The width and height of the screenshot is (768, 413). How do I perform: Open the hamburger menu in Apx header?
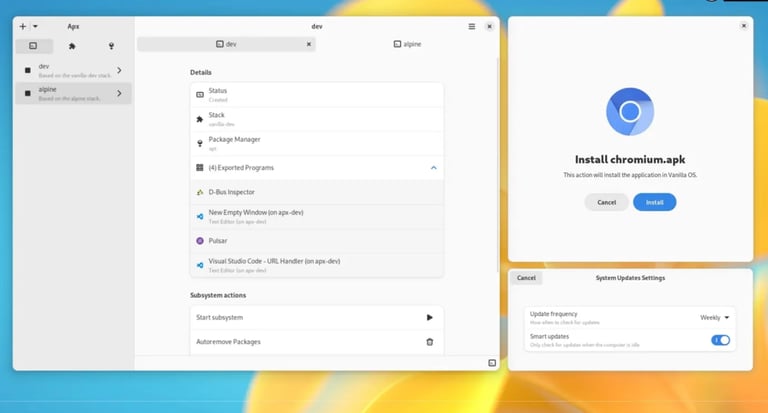click(472, 26)
